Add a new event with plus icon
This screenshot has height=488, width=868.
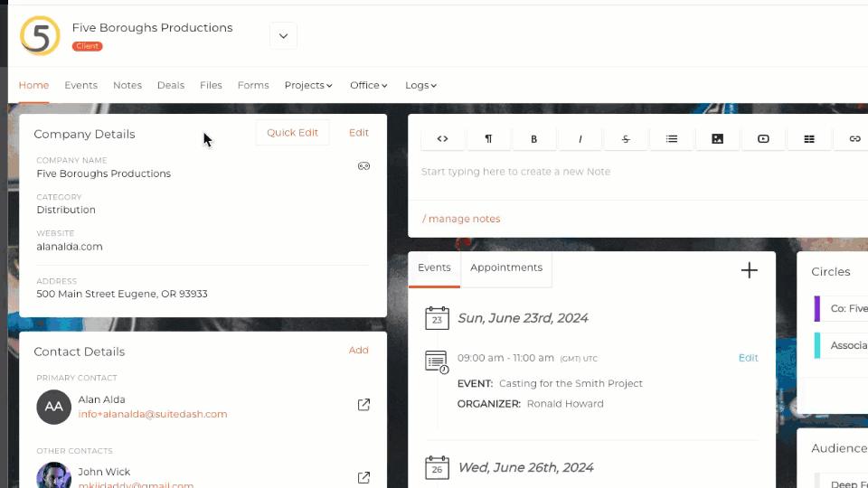click(x=749, y=270)
